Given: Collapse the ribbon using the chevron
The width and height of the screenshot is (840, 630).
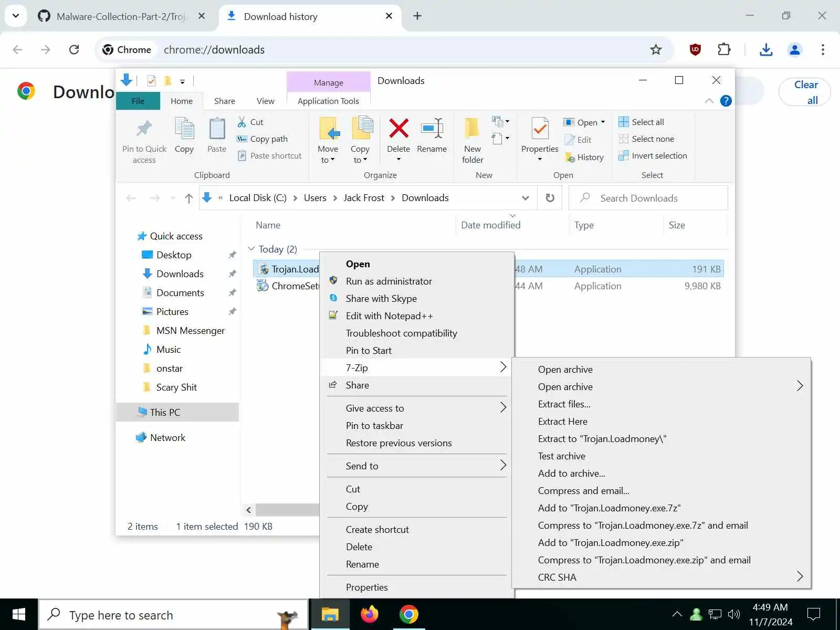Looking at the screenshot, I should coord(709,101).
